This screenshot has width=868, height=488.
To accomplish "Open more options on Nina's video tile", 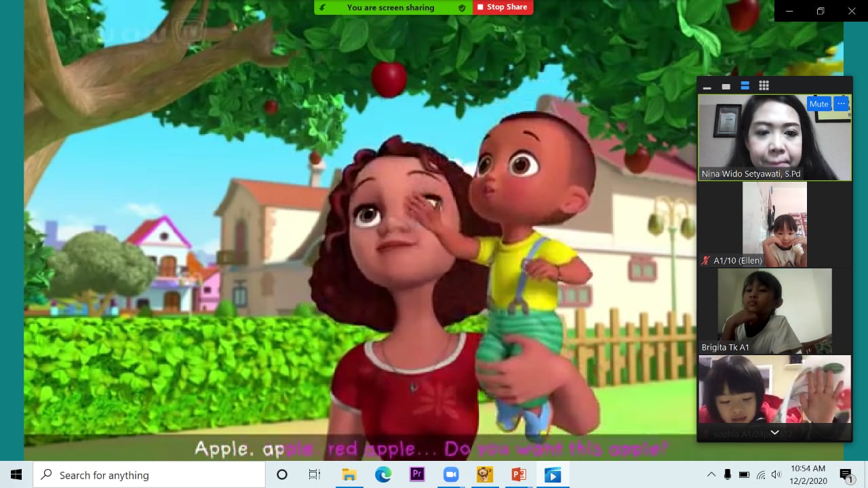I will [841, 104].
